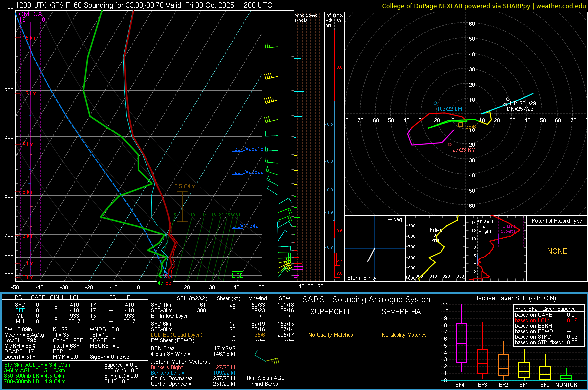Click the red RM storm motion circle on hodograph
Screen dimensions: 588x390
(450, 145)
